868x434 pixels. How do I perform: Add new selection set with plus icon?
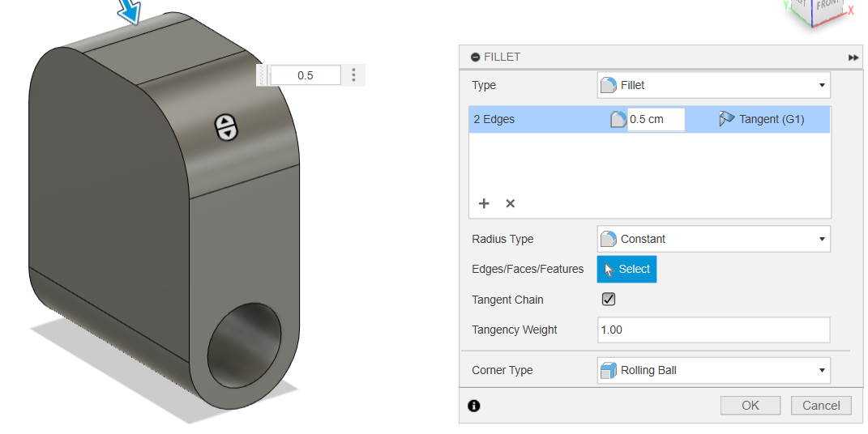(x=484, y=203)
